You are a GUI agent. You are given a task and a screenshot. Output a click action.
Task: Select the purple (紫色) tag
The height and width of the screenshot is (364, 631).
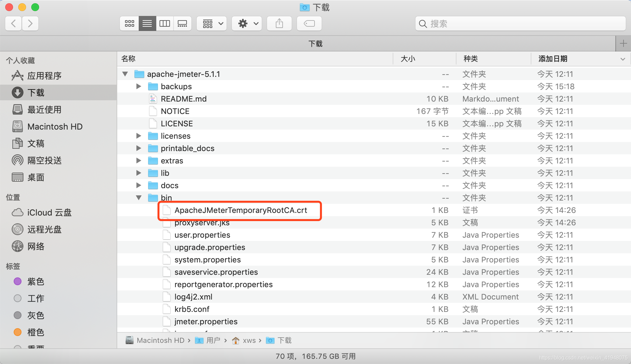point(35,282)
